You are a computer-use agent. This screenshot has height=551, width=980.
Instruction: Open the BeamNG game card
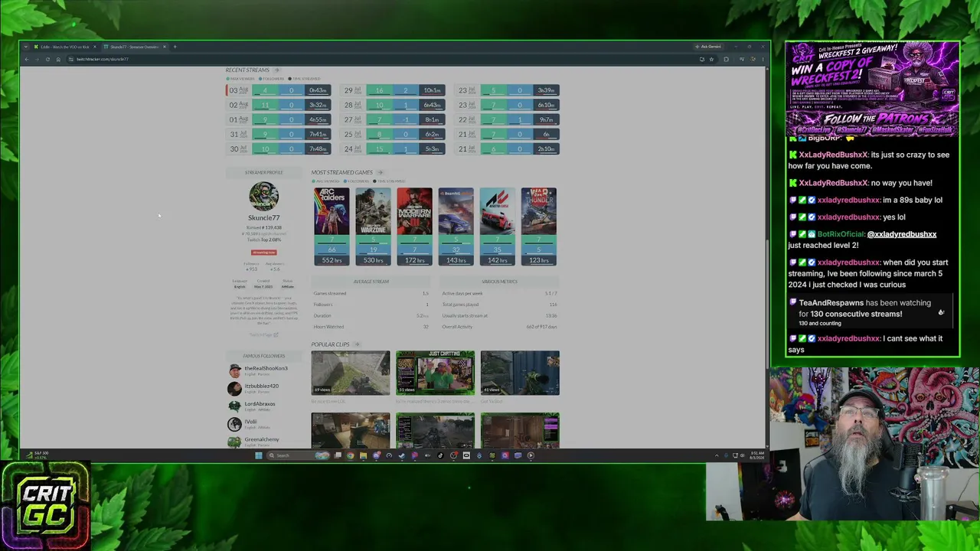tap(456, 227)
